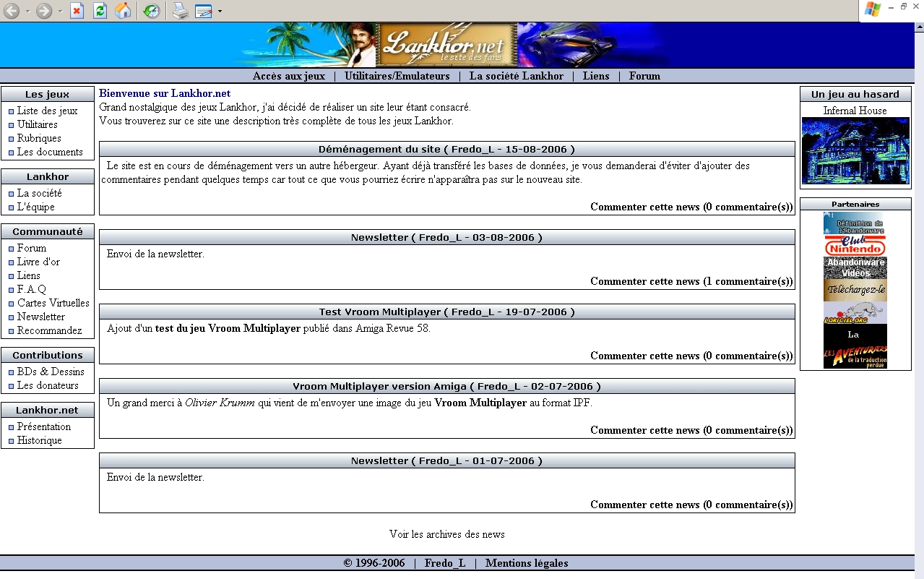Click 'Utilitaires' in the sidebar

pos(38,124)
